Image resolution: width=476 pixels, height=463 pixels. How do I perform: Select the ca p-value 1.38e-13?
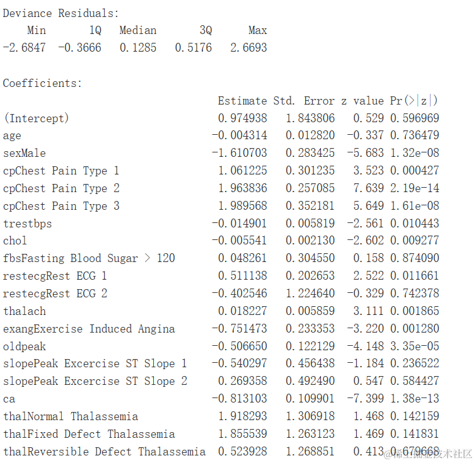415,399
